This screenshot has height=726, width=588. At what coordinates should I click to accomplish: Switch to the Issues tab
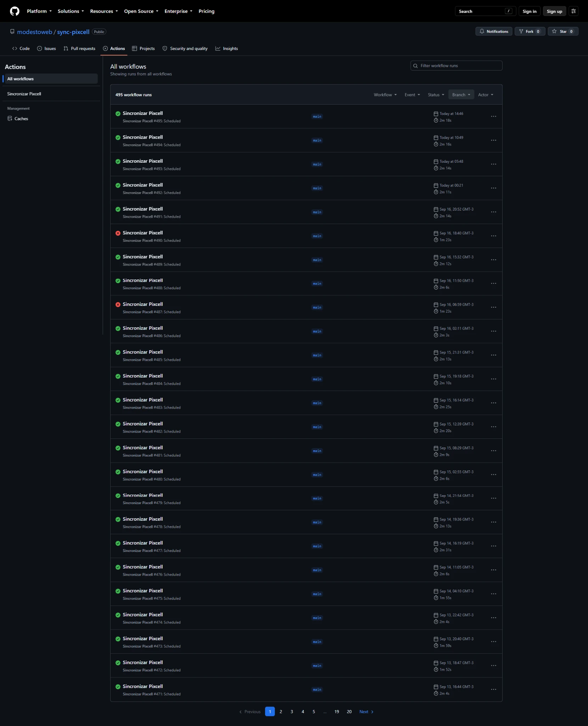pyautogui.click(x=46, y=49)
